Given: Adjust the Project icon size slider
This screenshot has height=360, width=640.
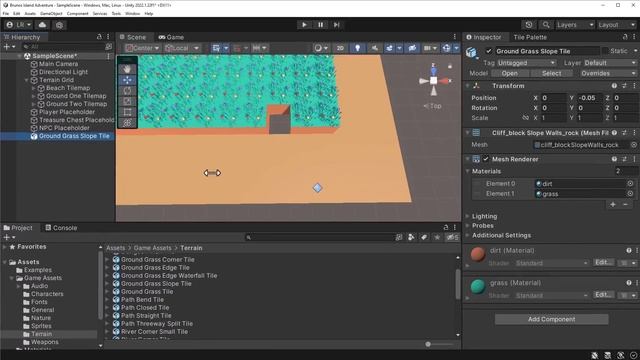Looking at the screenshot, I should point(428,344).
